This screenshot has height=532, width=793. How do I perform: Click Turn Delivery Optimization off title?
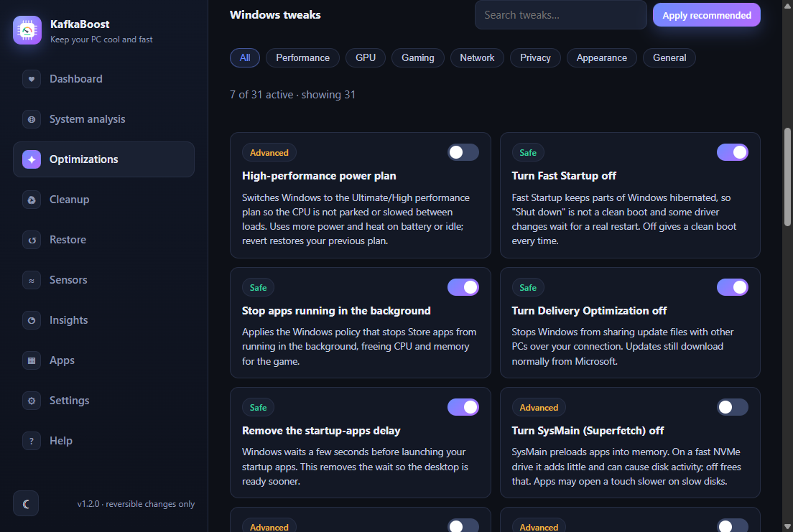pos(589,311)
